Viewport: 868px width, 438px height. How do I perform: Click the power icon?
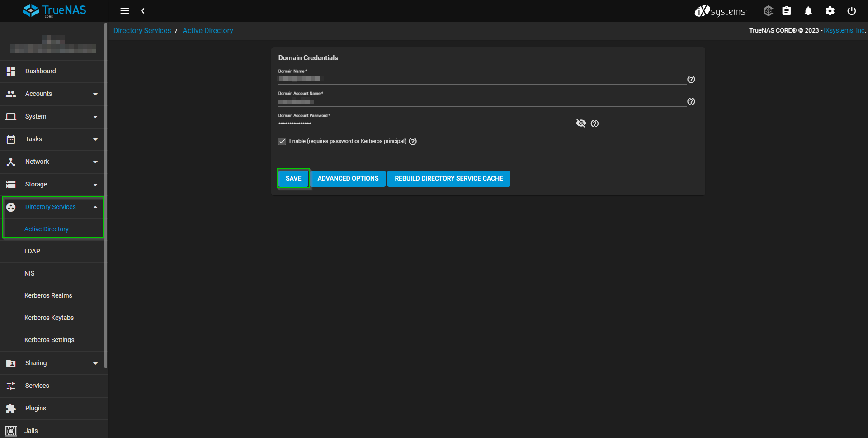click(x=852, y=11)
